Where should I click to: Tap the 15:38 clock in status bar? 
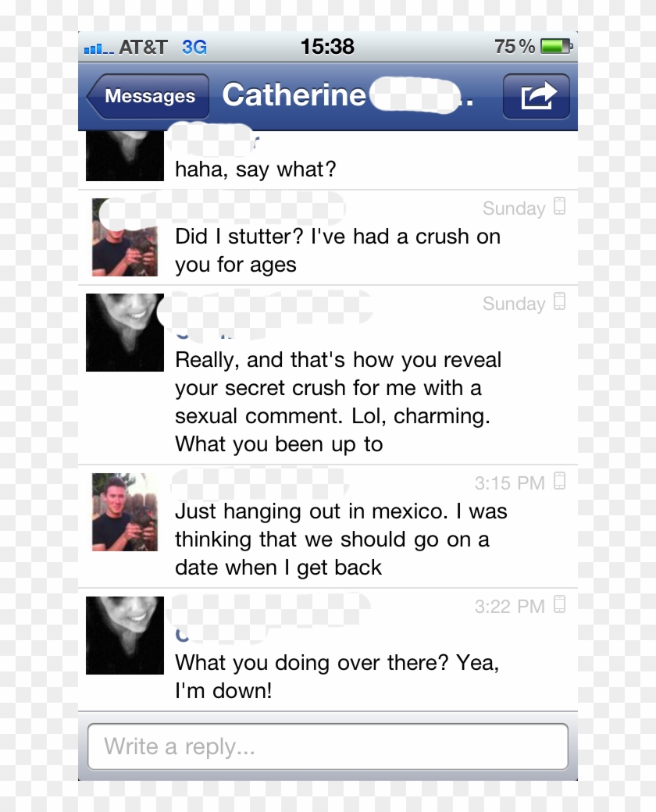click(x=327, y=47)
